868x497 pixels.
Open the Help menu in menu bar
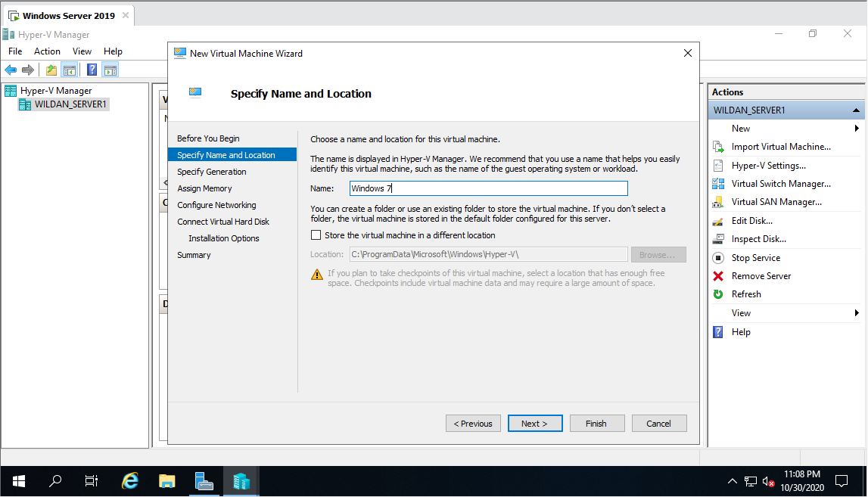pyautogui.click(x=113, y=51)
